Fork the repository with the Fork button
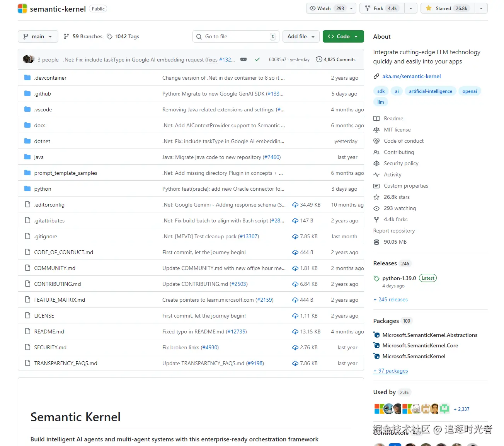The image size is (504, 446). click(382, 9)
